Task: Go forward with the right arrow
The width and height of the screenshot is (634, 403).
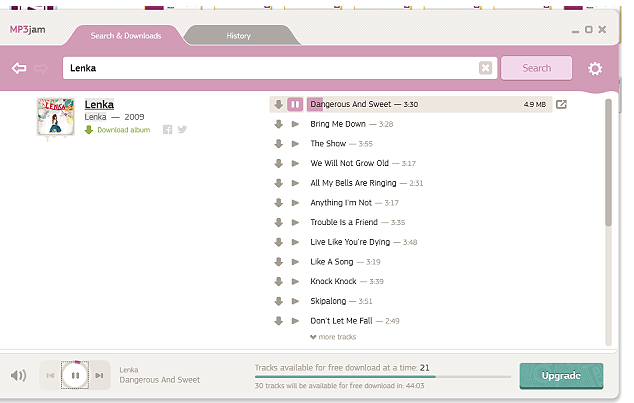Action: pyautogui.click(x=41, y=68)
